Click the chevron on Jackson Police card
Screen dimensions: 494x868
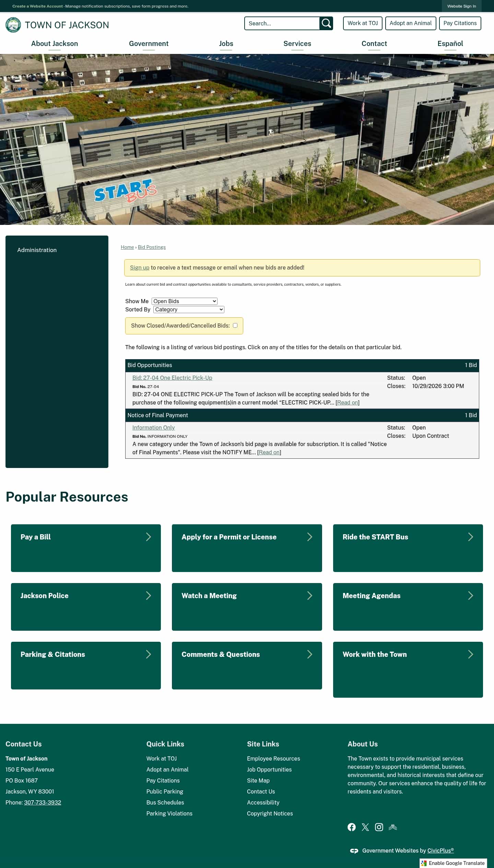pos(149,595)
